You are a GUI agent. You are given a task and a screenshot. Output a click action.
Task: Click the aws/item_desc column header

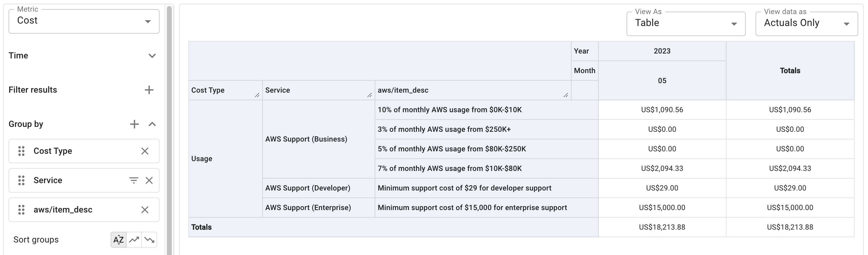tap(473, 90)
